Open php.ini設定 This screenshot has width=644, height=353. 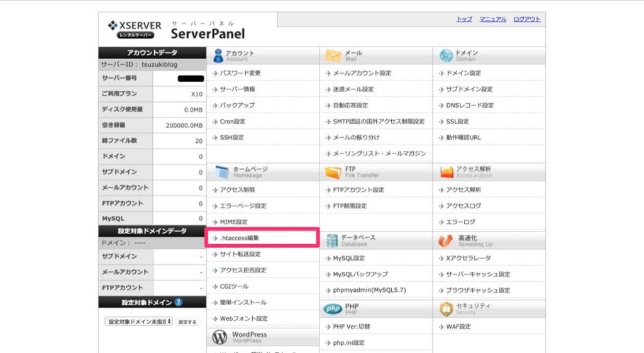348,342
